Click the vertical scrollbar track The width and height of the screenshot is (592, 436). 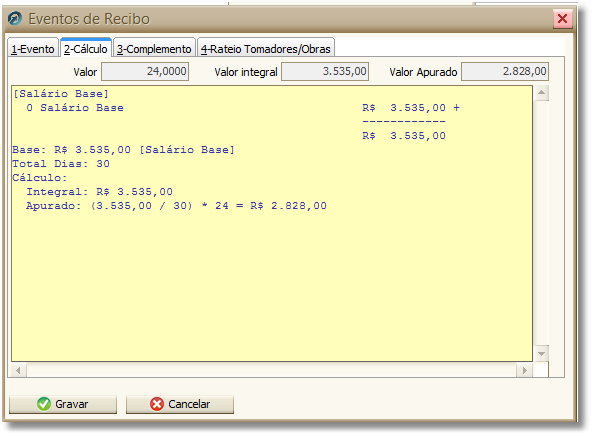point(541,223)
